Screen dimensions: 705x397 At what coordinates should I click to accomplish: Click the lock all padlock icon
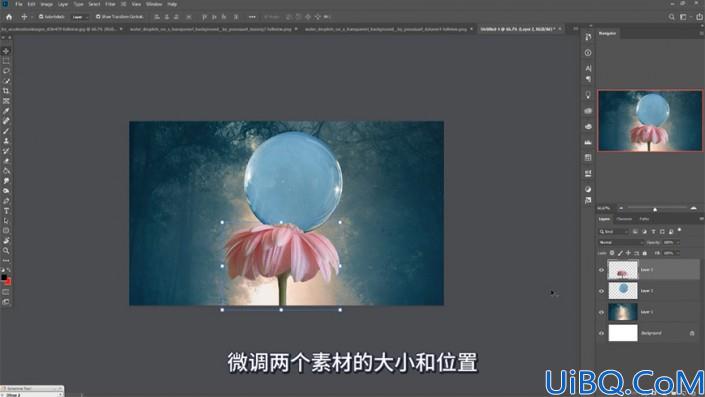pos(645,253)
